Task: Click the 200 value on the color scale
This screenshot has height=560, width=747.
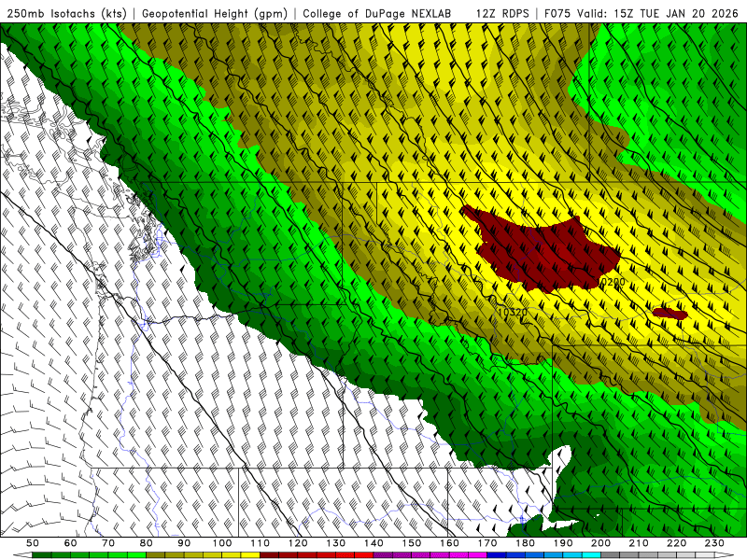Action: coord(600,543)
